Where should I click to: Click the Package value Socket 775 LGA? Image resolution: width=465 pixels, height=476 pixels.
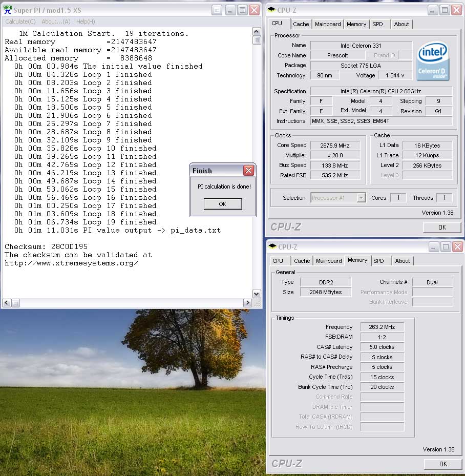click(361, 66)
